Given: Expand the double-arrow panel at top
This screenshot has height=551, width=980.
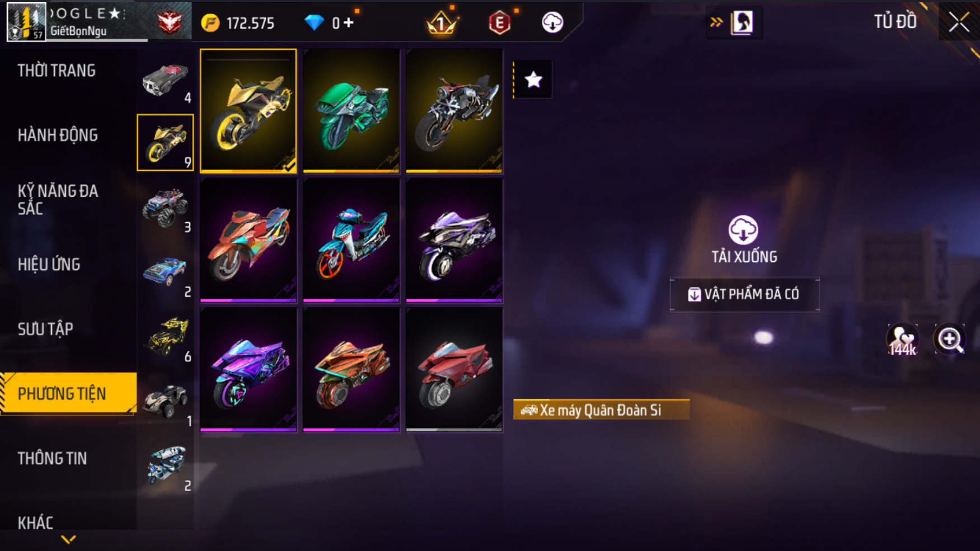Looking at the screenshot, I should coord(716,22).
